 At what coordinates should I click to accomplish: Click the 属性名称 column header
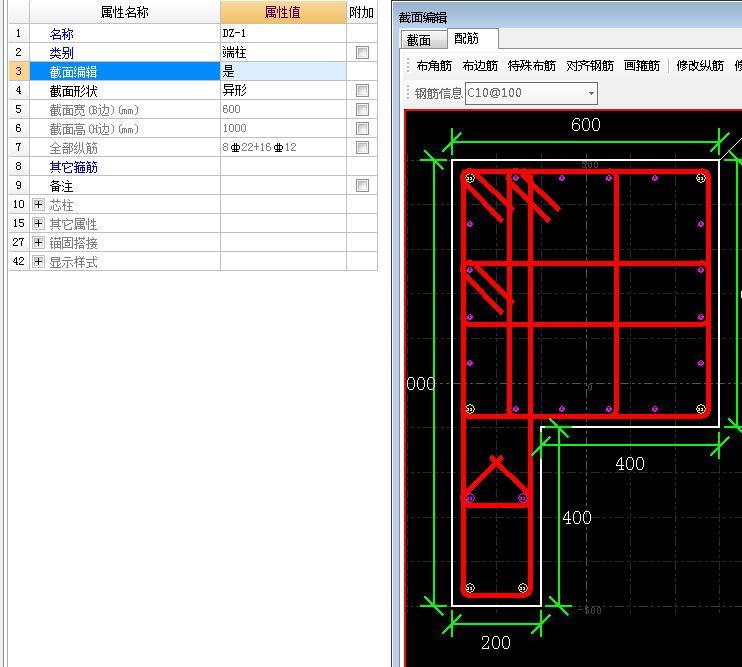(x=125, y=12)
